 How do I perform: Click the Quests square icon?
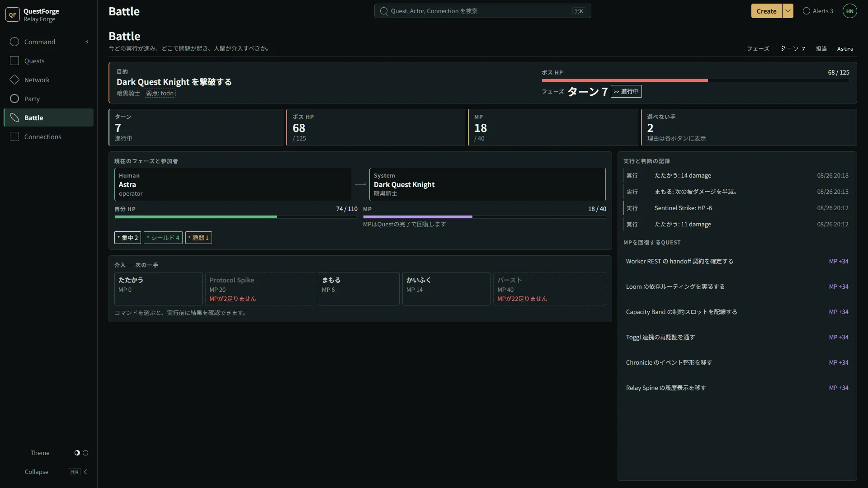pos(14,61)
